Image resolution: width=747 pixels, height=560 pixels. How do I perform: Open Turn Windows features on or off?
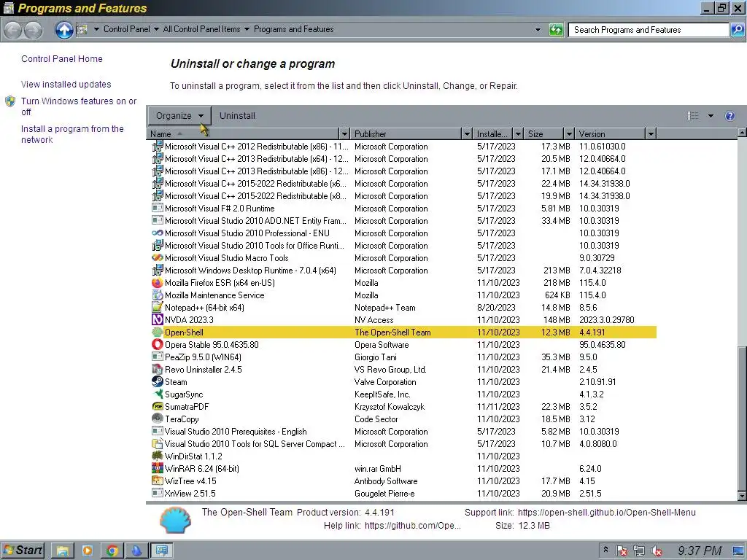79,106
